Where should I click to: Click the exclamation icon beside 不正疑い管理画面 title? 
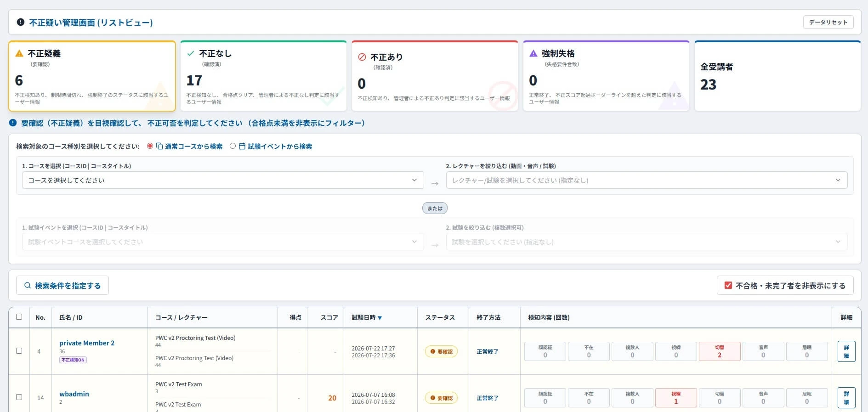[21, 22]
